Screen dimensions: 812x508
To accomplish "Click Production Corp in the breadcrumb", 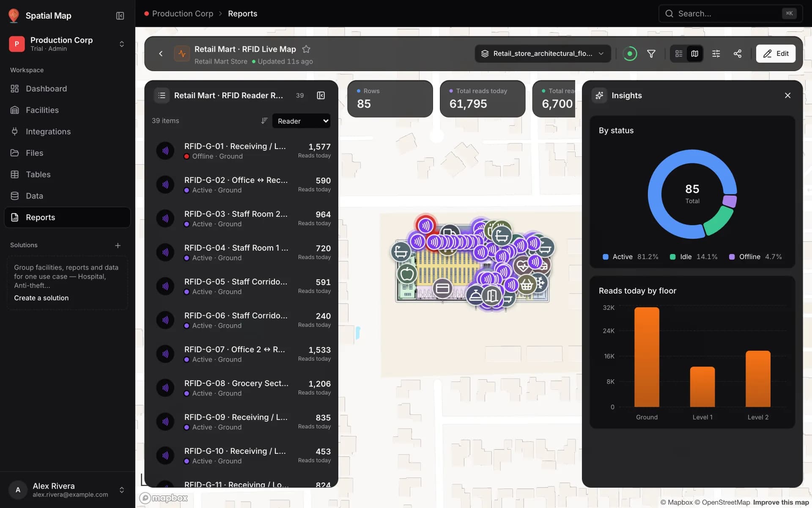I will pos(183,14).
